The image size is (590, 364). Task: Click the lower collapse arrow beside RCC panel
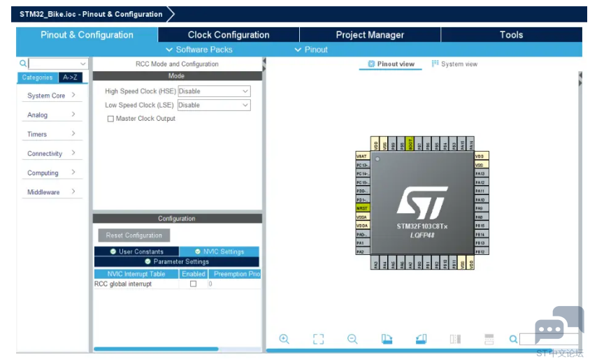pos(264,68)
